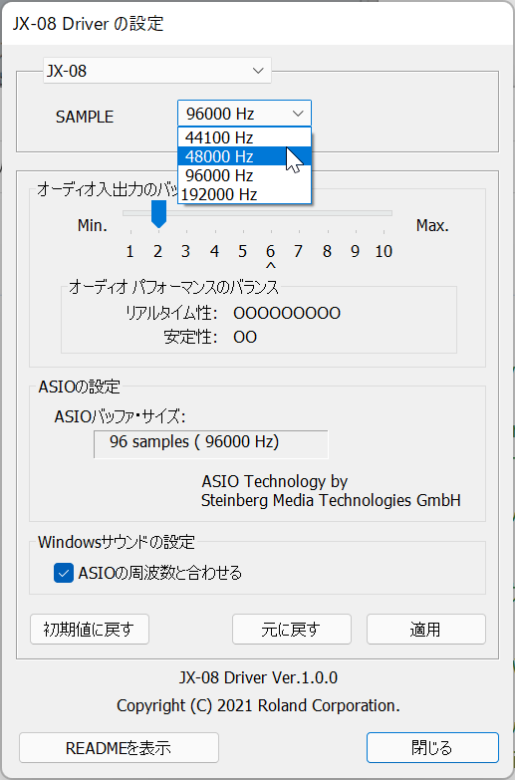Click the blue buffer size slider thumb
The height and width of the screenshot is (780, 515).
click(x=159, y=214)
